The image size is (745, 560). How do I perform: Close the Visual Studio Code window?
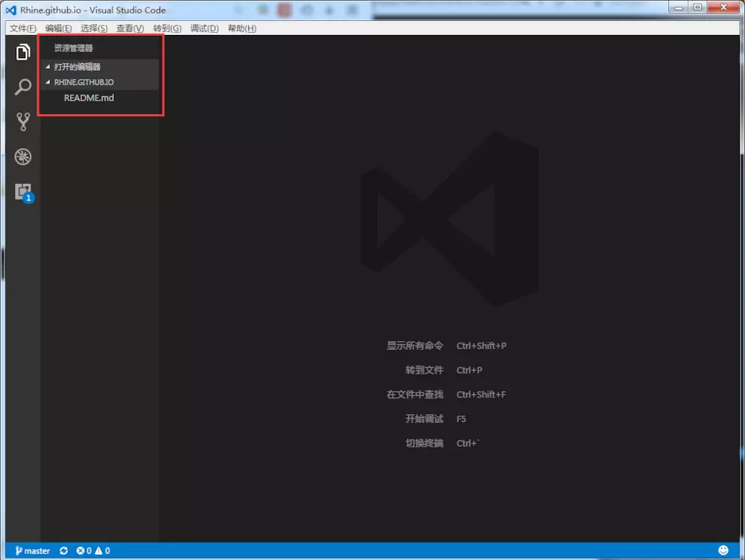coord(723,7)
